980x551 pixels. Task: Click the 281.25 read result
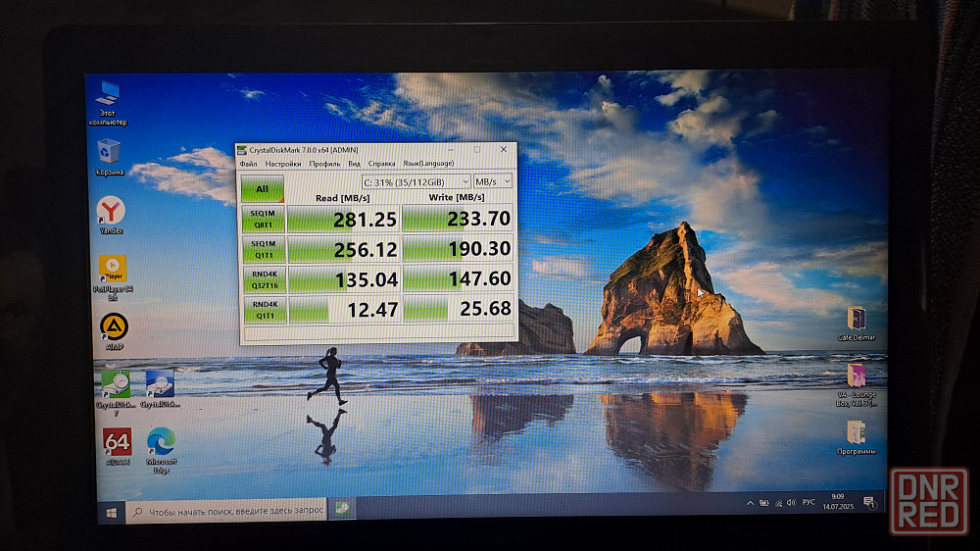343,219
